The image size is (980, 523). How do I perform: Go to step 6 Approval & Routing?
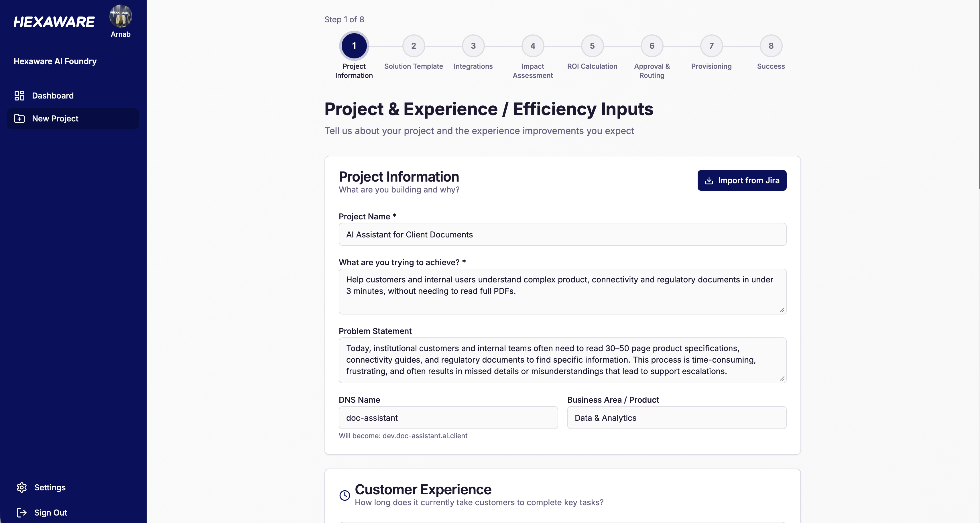pos(652,46)
